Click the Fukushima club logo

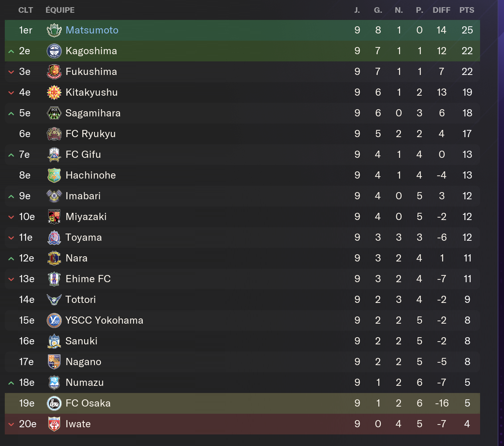click(54, 72)
